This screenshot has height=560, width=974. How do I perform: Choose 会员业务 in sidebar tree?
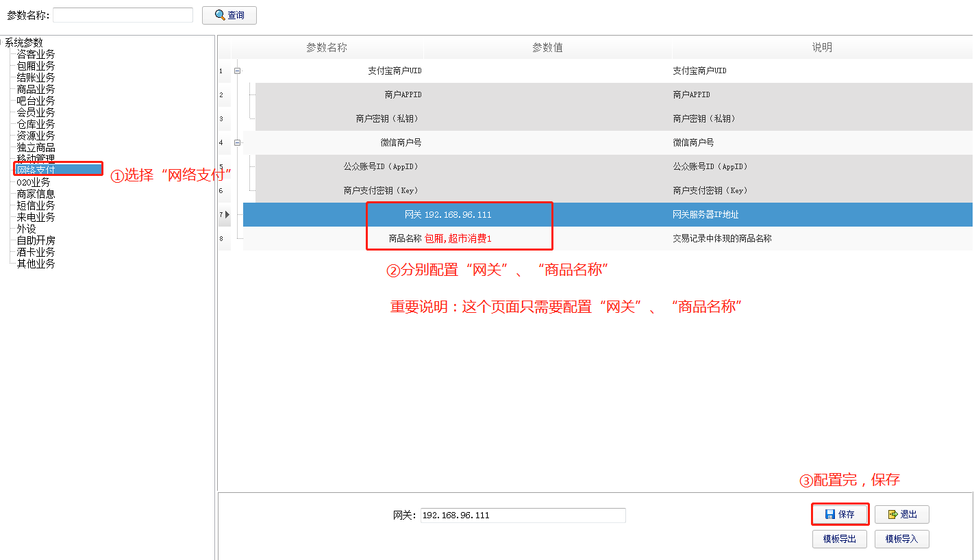(36, 112)
